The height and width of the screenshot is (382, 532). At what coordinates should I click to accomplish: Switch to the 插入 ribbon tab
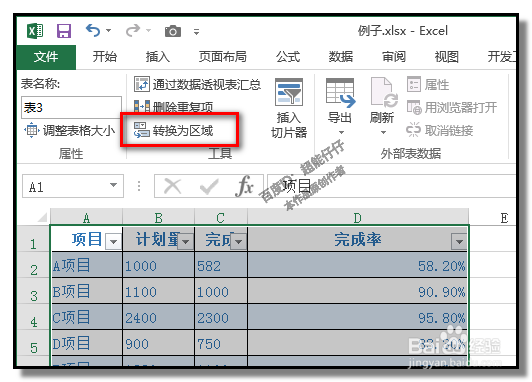pos(157,57)
